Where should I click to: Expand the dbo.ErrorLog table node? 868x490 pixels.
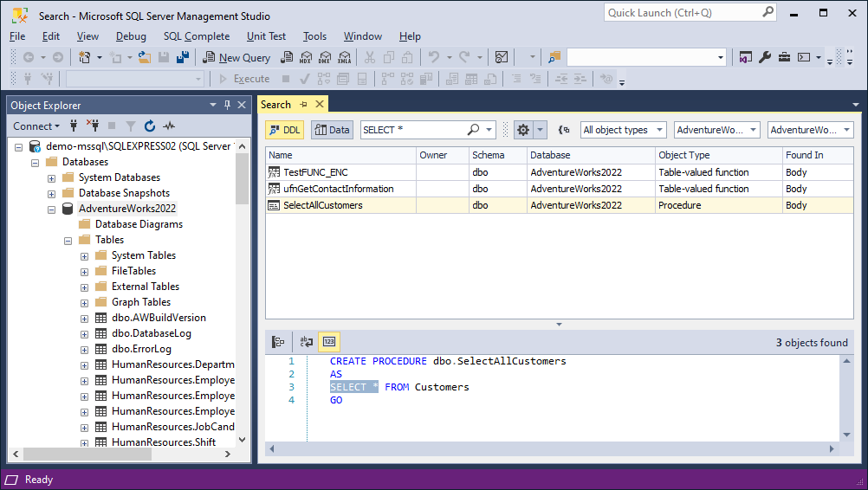(x=84, y=350)
